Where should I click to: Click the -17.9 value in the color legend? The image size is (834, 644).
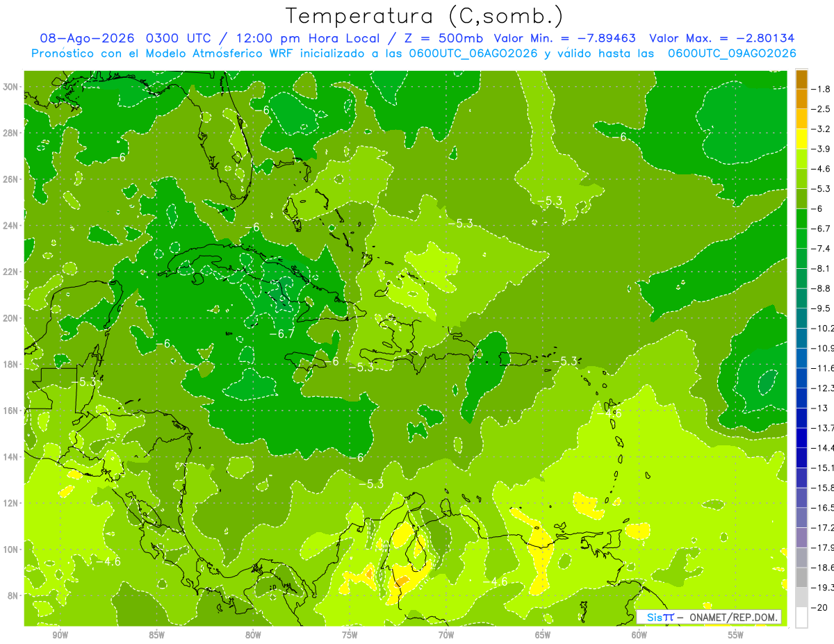pos(823,547)
